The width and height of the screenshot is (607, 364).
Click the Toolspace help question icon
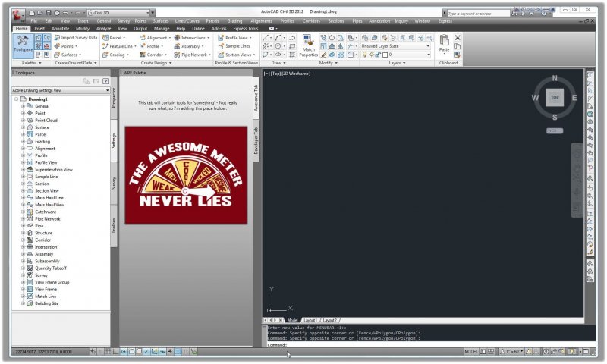pyautogui.click(x=105, y=81)
